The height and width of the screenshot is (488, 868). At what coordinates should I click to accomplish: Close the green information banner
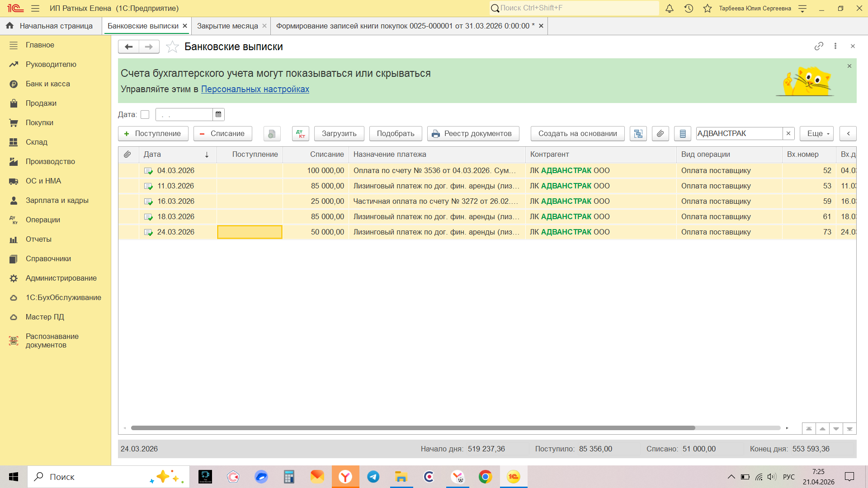(849, 66)
